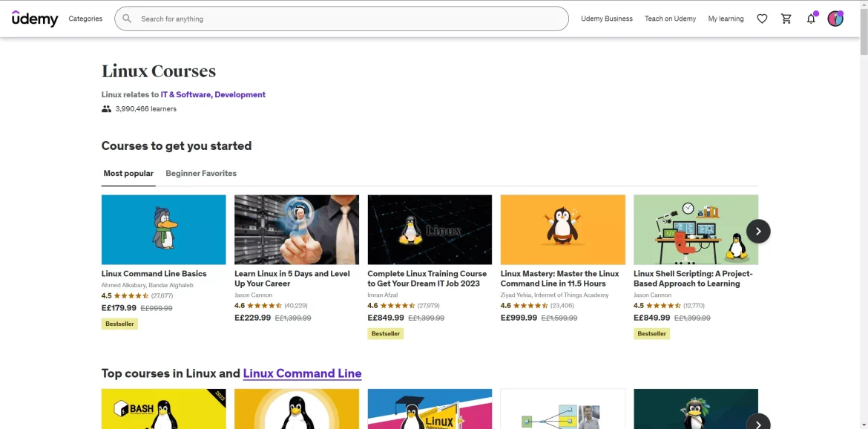Open Complete Linux Training Course thumbnail

click(430, 229)
